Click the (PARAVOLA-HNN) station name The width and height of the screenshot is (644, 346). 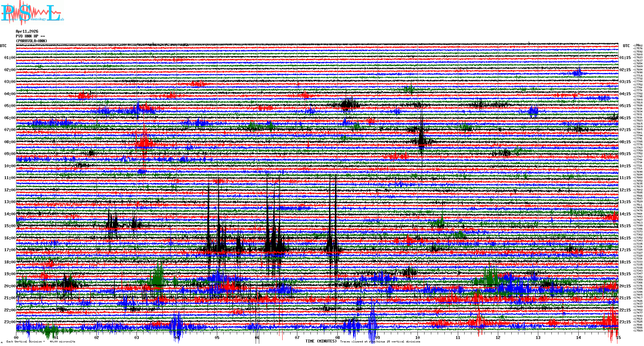tap(31, 41)
